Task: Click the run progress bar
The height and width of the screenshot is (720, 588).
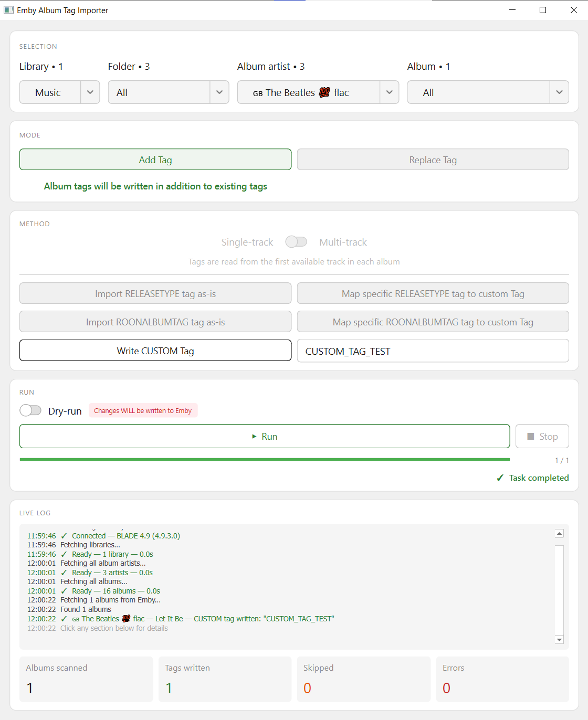Action: pyautogui.click(x=265, y=460)
